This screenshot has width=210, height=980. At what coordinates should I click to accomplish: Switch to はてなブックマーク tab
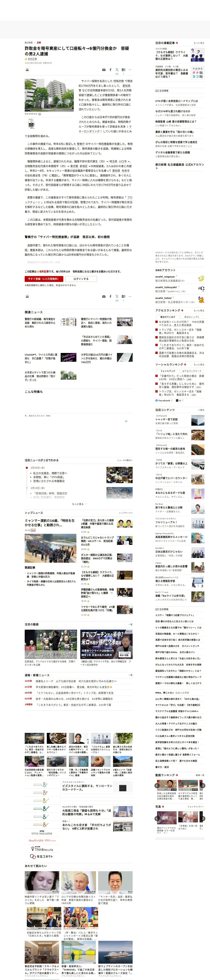pyautogui.click(x=192, y=371)
